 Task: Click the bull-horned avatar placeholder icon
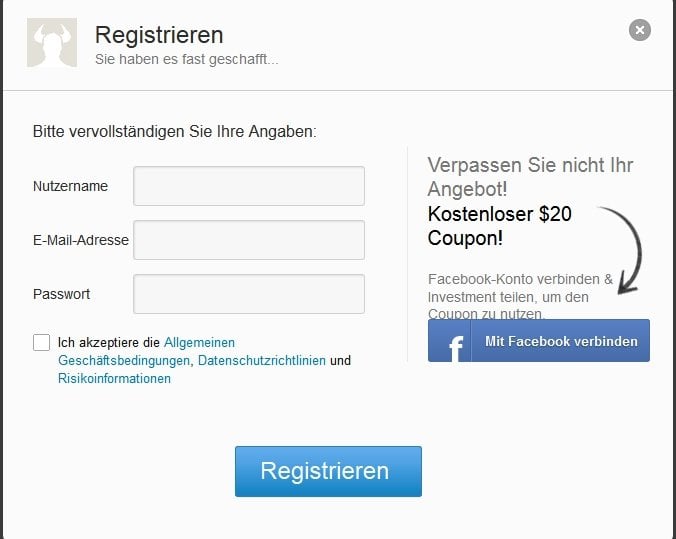[x=52, y=43]
